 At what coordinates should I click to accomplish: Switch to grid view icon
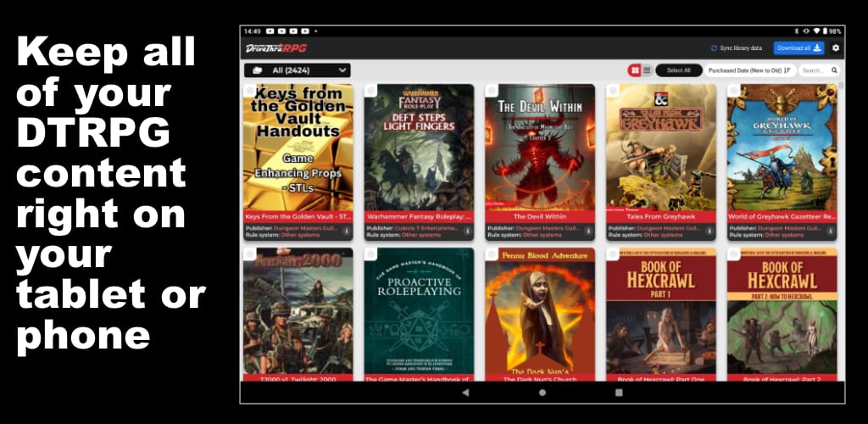pos(634,70)
